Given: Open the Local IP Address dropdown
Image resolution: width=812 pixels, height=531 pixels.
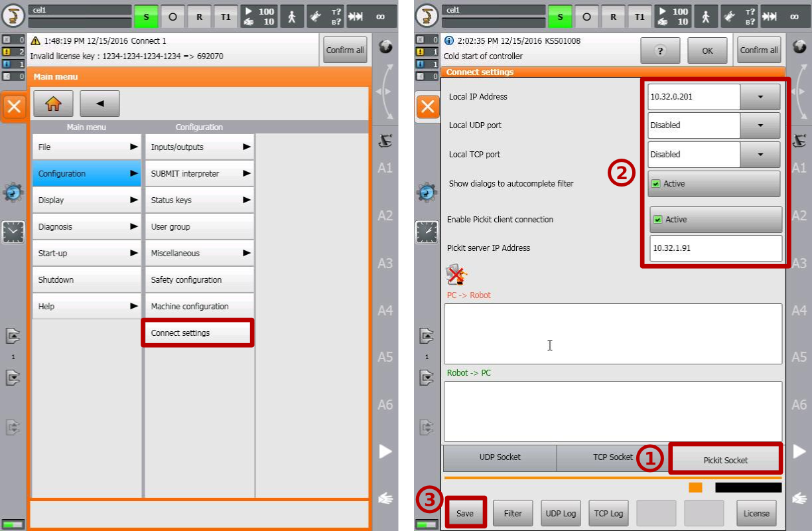Looking at the screenshot, I should tap(760, 97).
